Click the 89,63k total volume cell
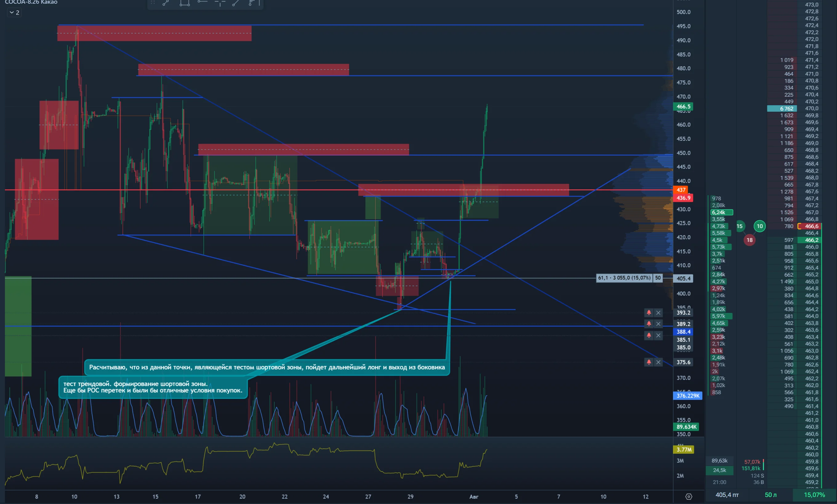 coord(719,461)
